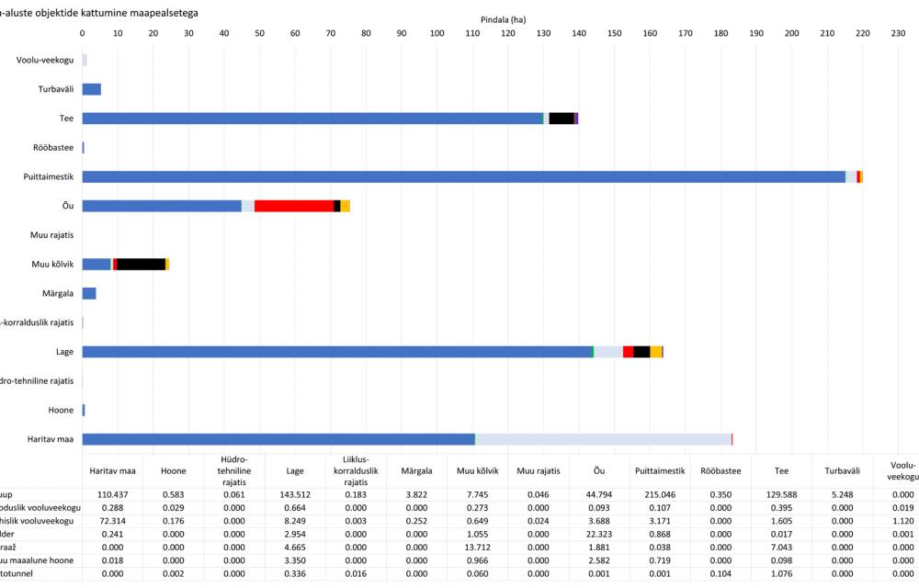The width and height of the screenshot is (919, 588).
Task: Select the red segment of the Õu bar
Action: click(x=294, y=206)
